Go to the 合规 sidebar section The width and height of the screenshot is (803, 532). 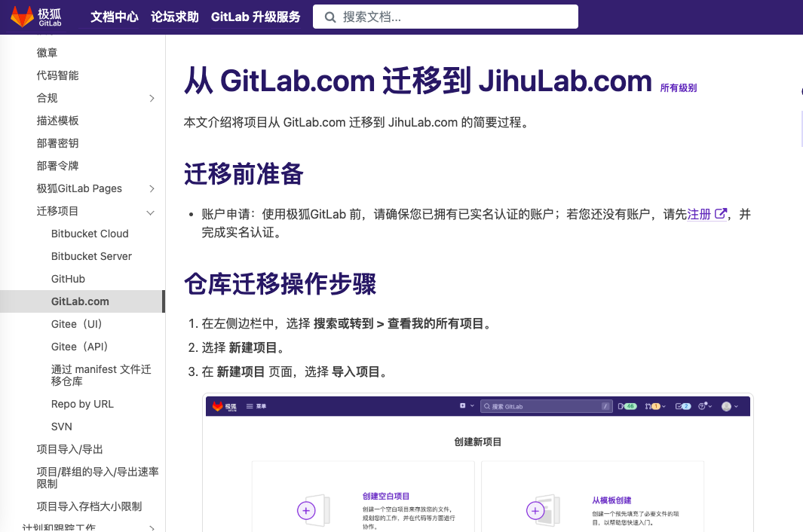click(47, 98)
